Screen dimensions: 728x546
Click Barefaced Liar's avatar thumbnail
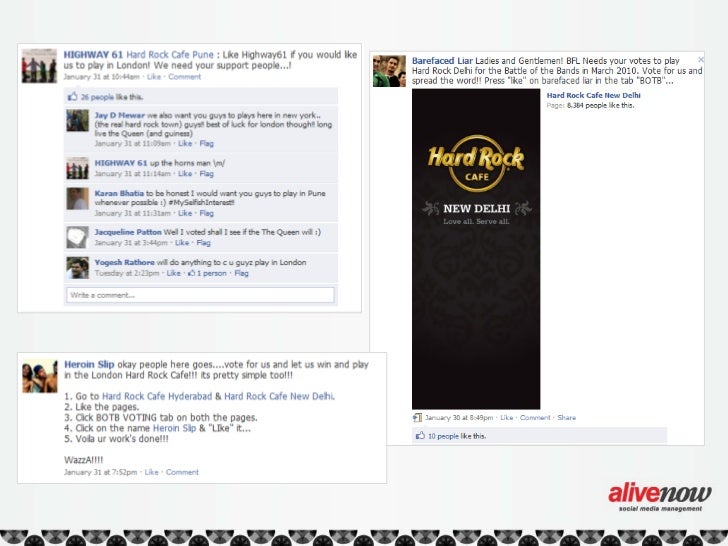pyautogui.click(x=390, y=71)
